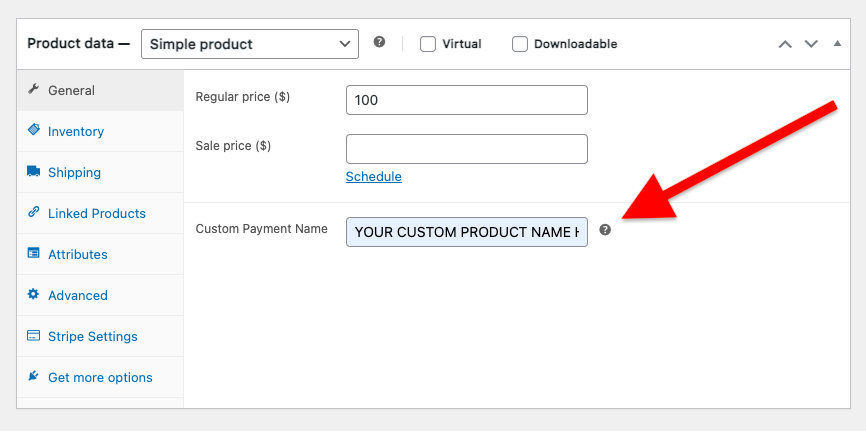866x431 pixels.
Task: Click the Linked Products chain icon
Action: pyautogui.click(x=33, y=213)
